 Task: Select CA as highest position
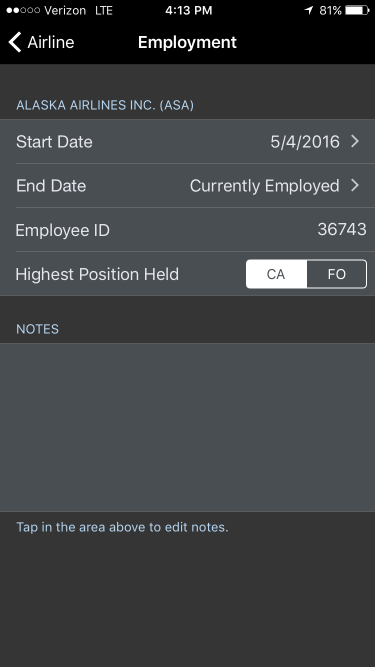(276, 274)
